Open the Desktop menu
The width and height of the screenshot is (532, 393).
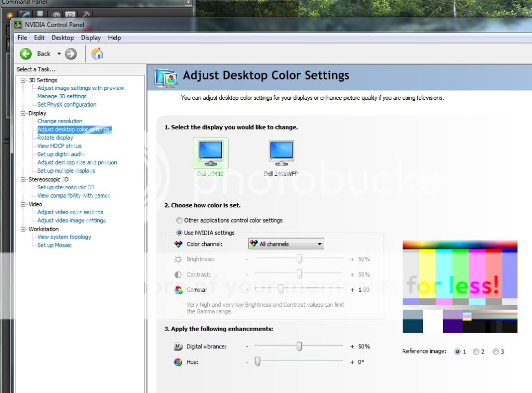tap(62, 38)
